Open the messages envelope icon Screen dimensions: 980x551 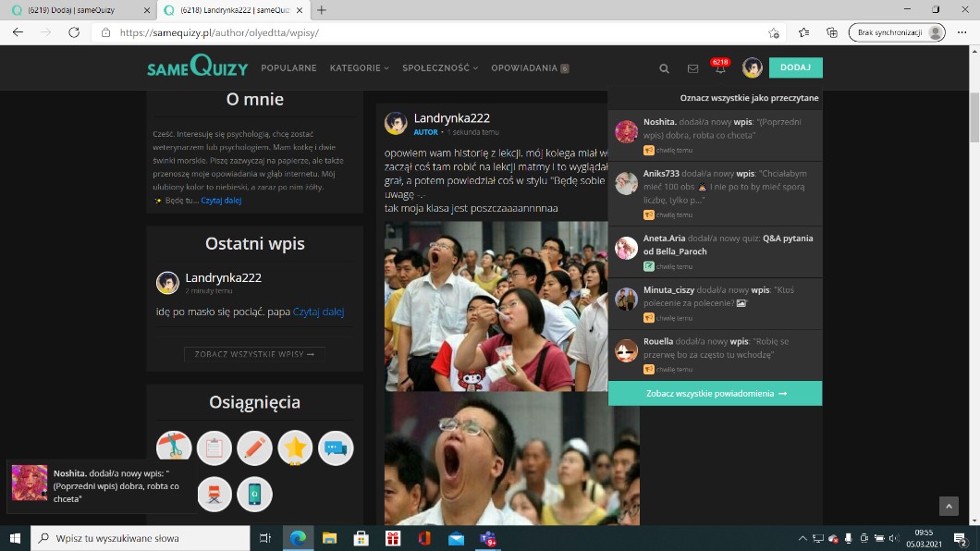692,68
